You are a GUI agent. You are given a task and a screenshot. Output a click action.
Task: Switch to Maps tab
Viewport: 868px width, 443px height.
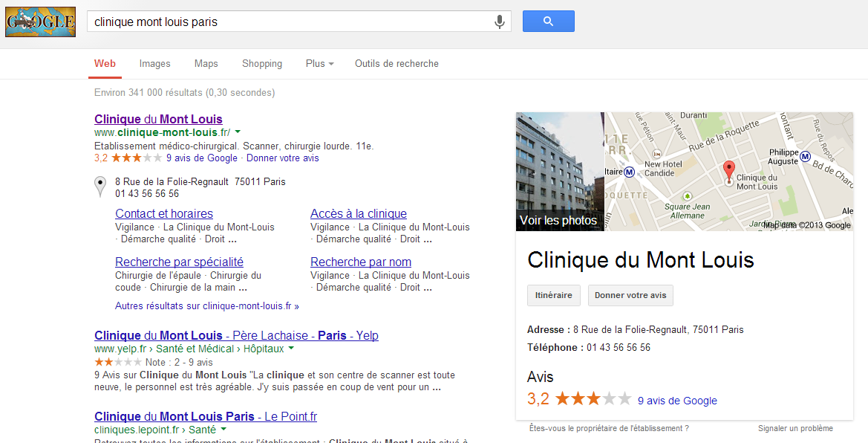(x=206, y=64)
